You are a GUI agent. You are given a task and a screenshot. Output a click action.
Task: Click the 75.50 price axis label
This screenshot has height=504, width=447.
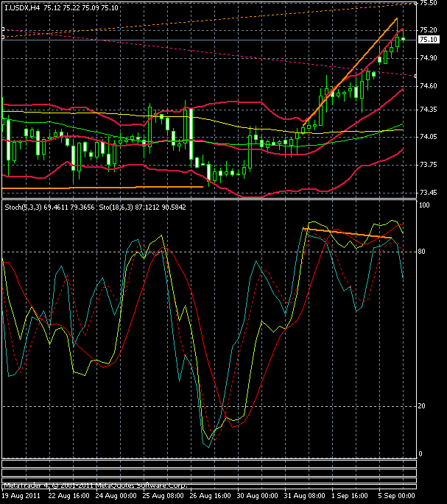(429, 3)
